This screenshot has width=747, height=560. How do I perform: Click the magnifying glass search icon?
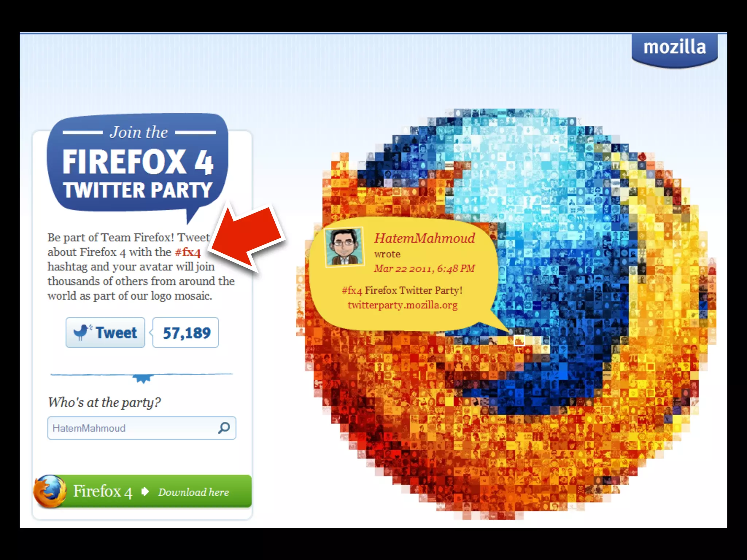coord(224,428)
